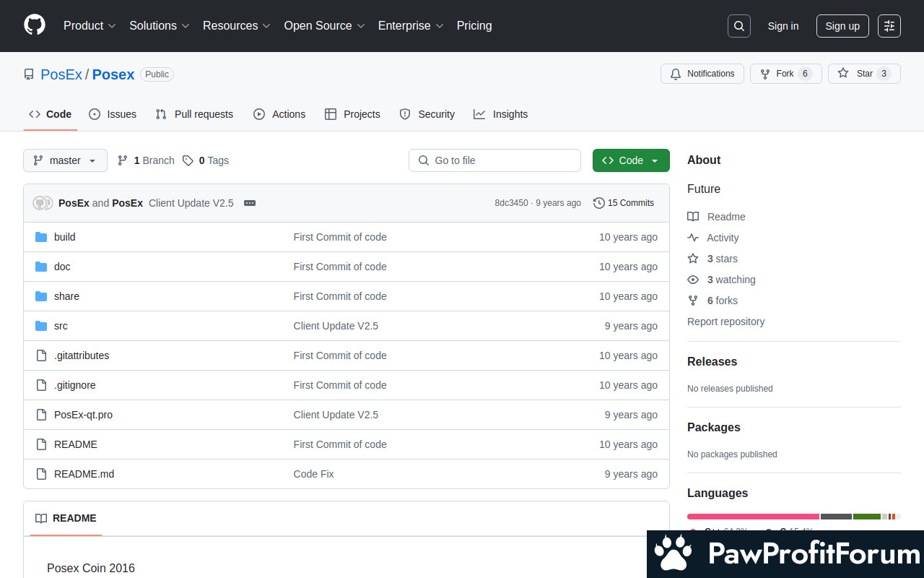Open the header appearance settings icon

pyautogui.click(x=889, y=26)
